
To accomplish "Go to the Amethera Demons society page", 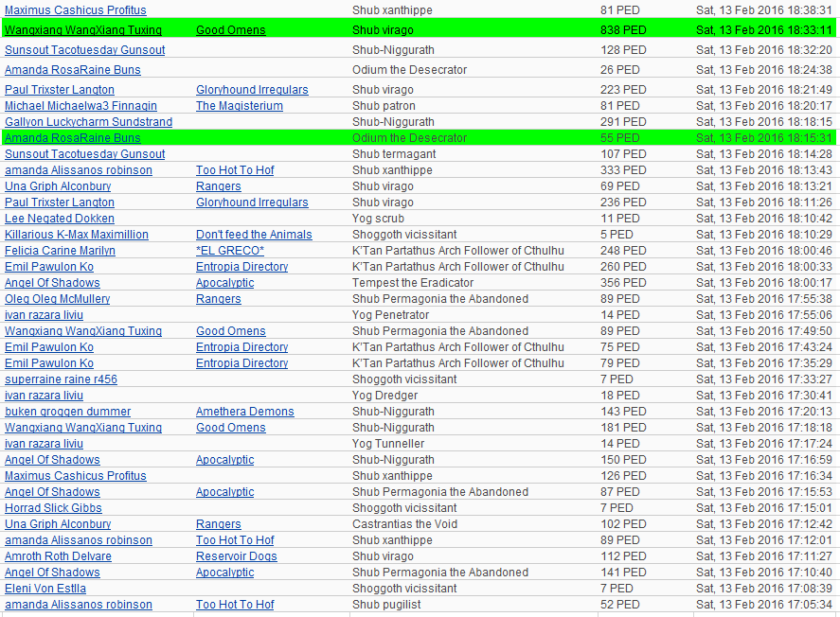I will (244, 412).
